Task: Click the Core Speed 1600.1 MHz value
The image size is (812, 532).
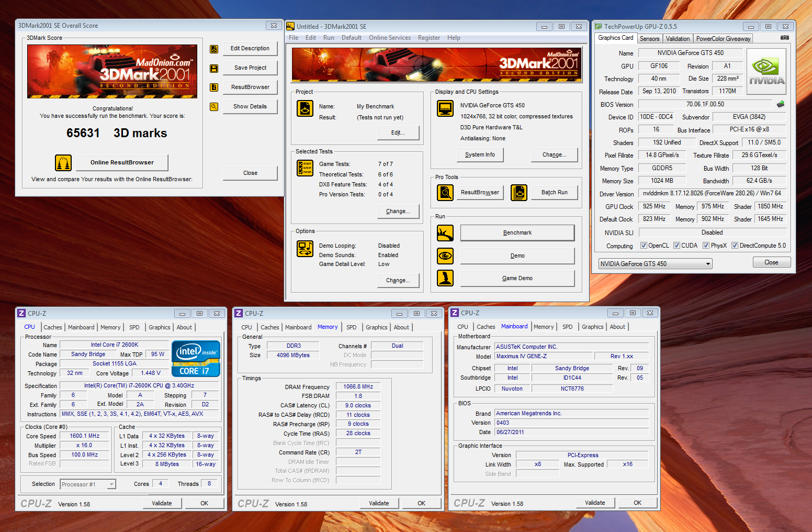Action: (x=84, y=436)
